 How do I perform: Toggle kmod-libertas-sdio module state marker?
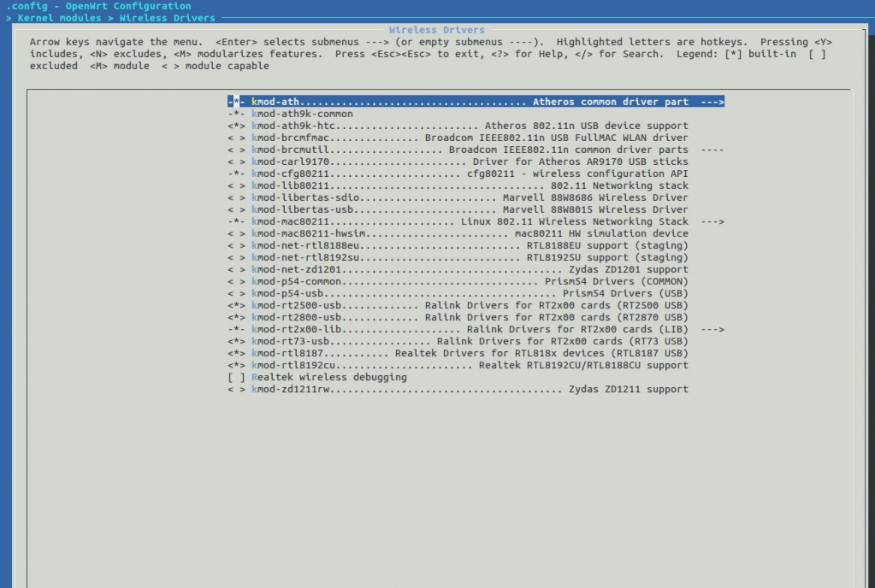pyautogui.click(x=236, y=198)
